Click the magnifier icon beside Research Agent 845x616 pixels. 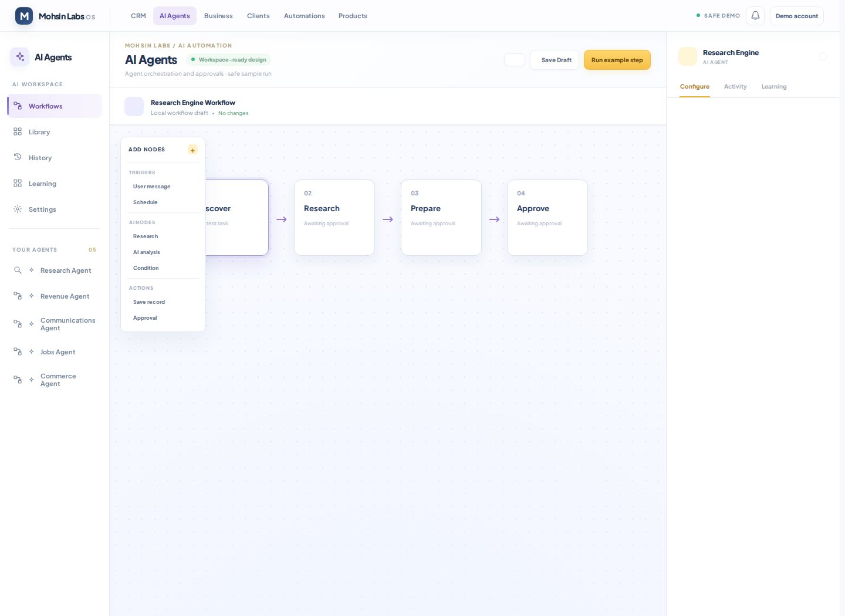pos(18,270)
